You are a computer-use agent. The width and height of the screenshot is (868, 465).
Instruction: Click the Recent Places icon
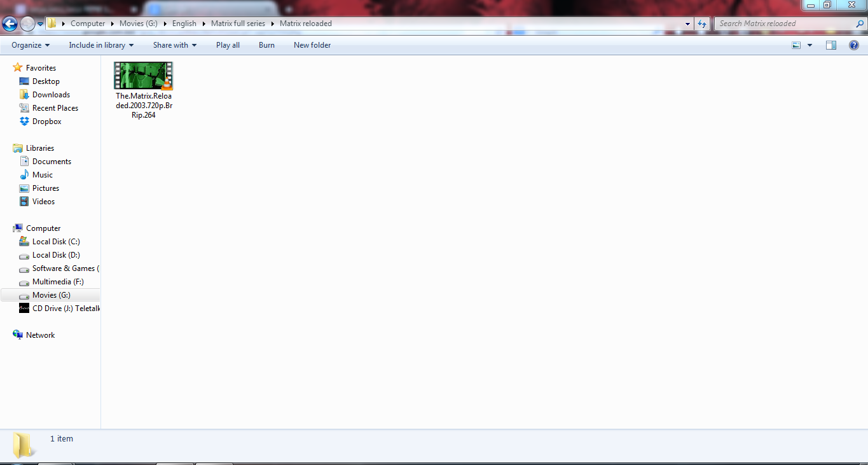coord(24,108)
